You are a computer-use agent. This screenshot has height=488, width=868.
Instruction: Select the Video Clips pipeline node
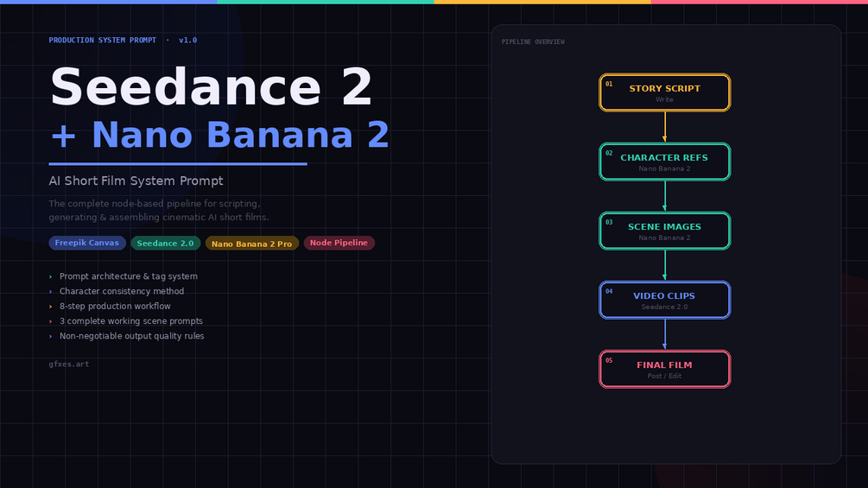665,300
